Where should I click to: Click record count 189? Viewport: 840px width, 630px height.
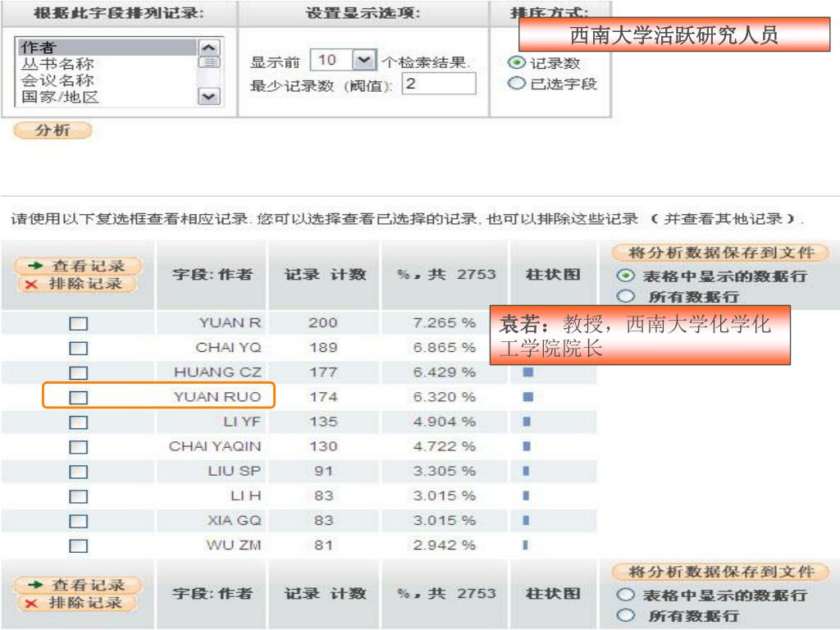pyautogui.click(x=323, y=347)
